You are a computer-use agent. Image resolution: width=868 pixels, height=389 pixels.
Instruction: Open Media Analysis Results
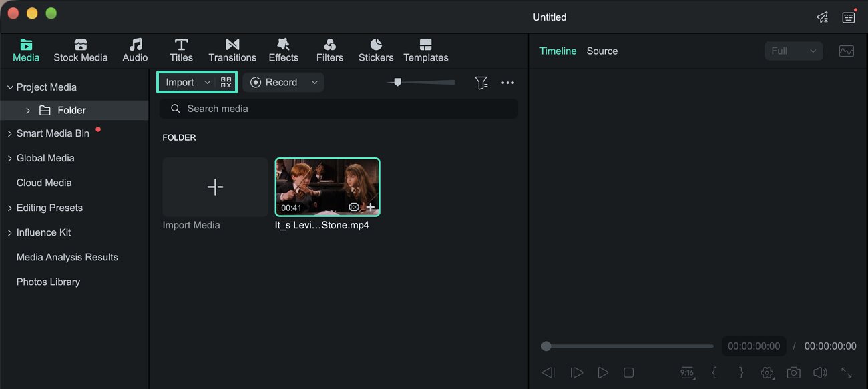(67, 257)
